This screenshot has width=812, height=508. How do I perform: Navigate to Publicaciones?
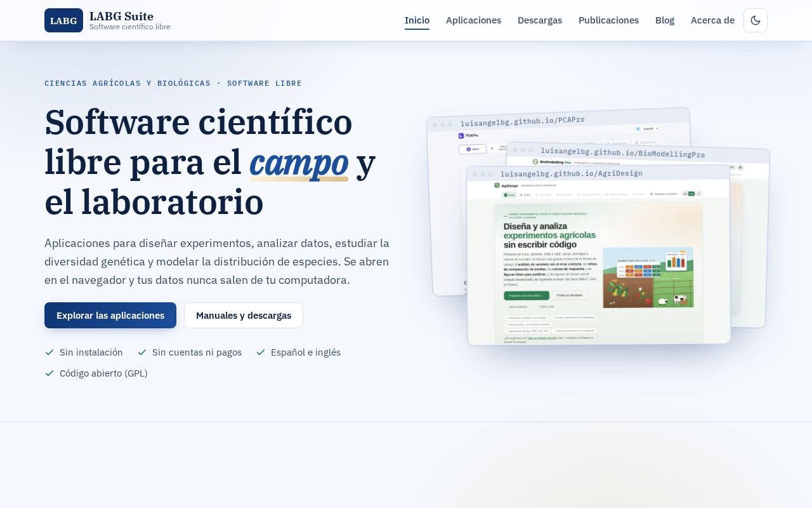608,20
